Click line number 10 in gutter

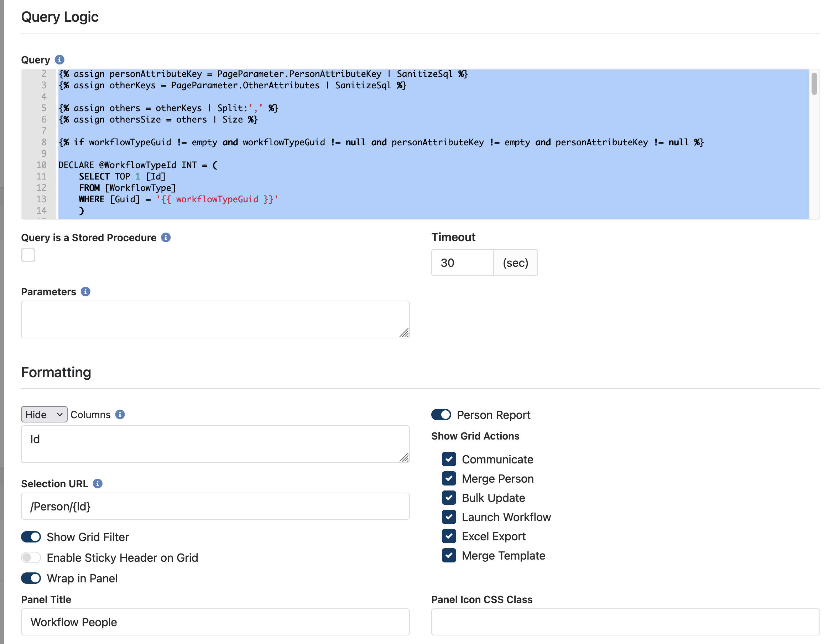[41, 165]
